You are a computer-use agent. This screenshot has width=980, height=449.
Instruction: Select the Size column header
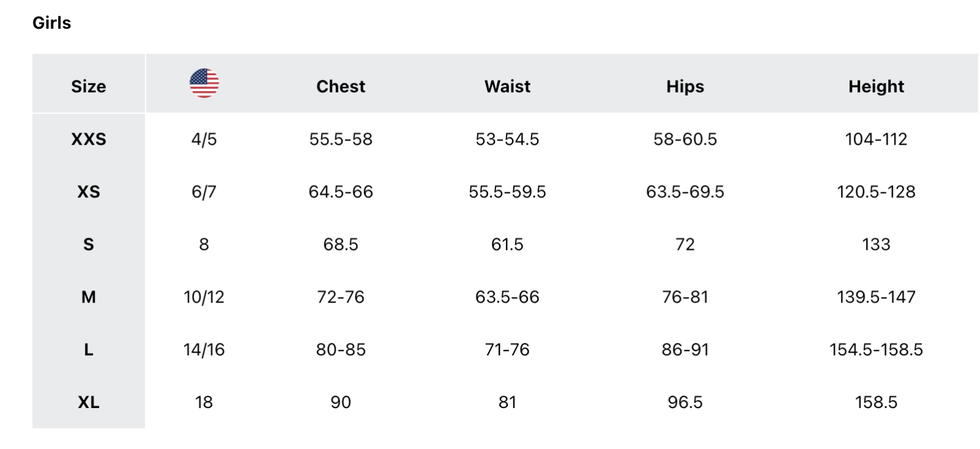coord(88,86)
